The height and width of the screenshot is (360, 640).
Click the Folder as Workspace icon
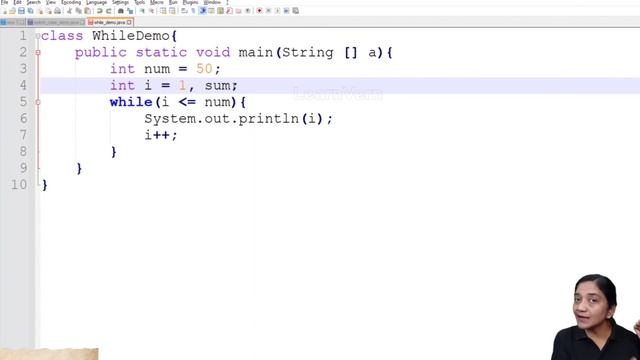tap(238, 11)
